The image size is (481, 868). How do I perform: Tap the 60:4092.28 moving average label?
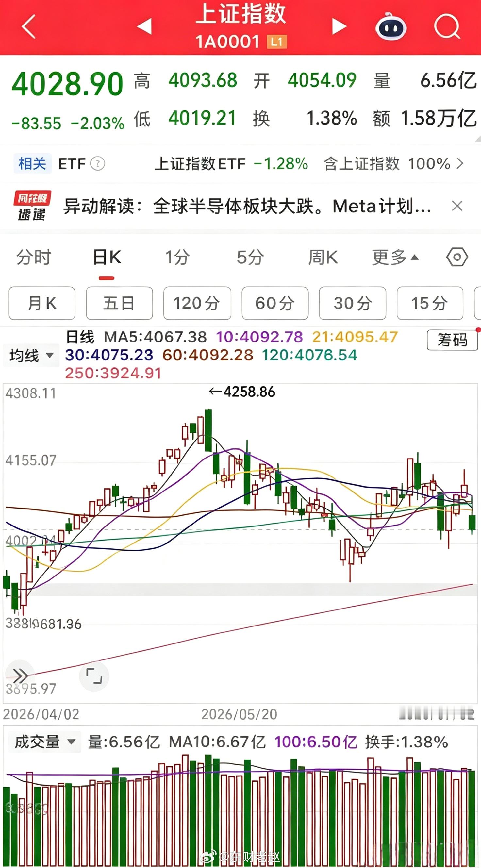click(208, 355)
